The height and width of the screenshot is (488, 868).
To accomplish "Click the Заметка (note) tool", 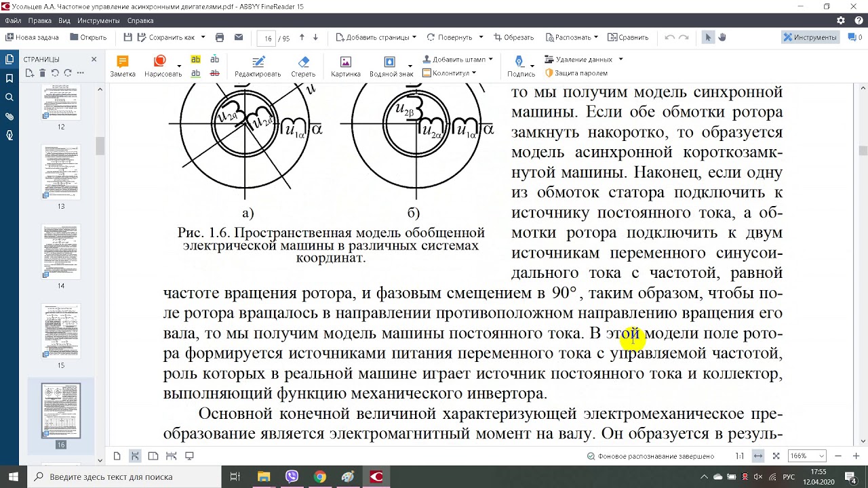I will pos(123,66).
